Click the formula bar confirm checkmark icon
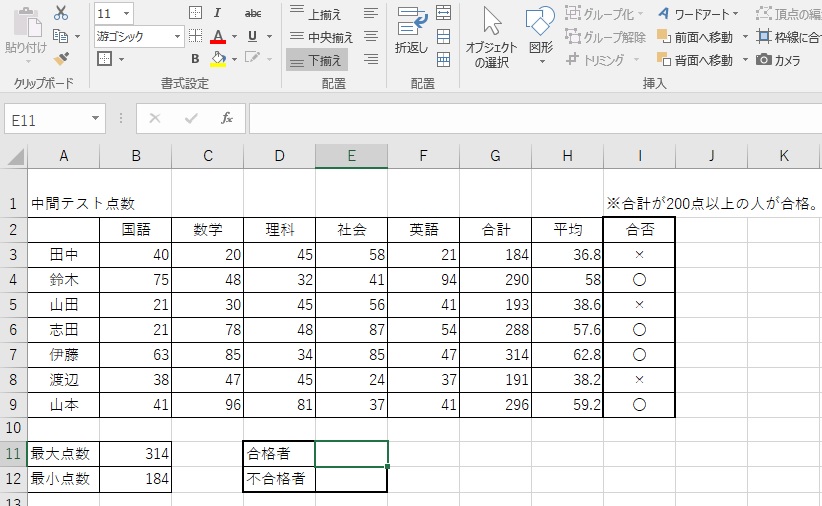Screen dimensions: 822x506 [191, 119]
